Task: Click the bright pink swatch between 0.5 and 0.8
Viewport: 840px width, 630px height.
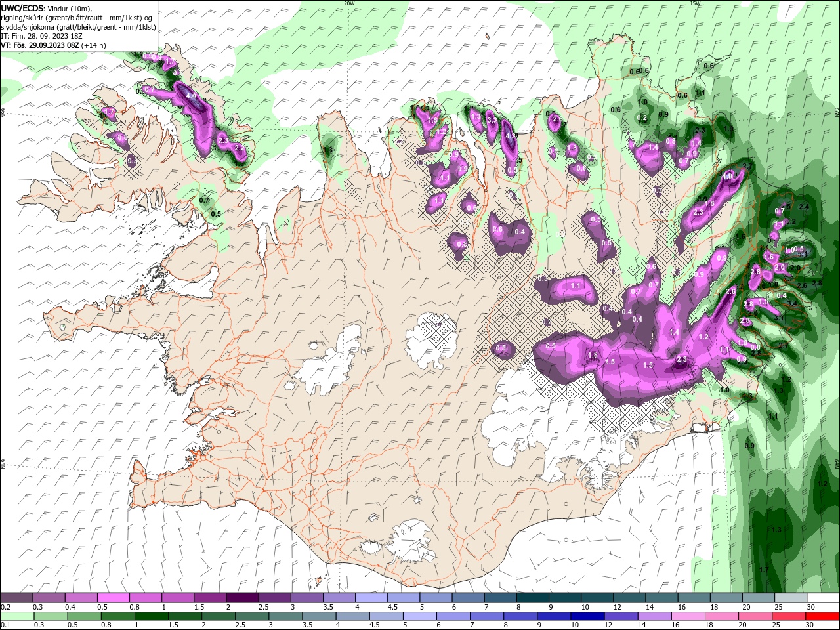Action: (x=113, y=598)
